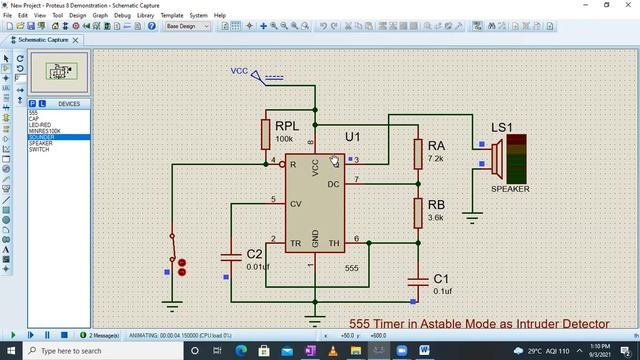Viewport: 640px width, 360px height.
Task: Click the Stop simulation button
Action: pyautogui.click(x=64, y=335)
